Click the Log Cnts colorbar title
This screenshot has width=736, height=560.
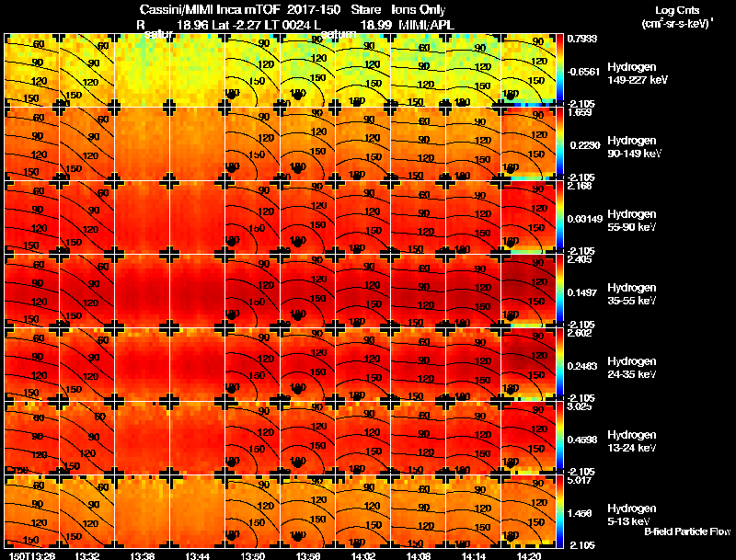point(677,17)
